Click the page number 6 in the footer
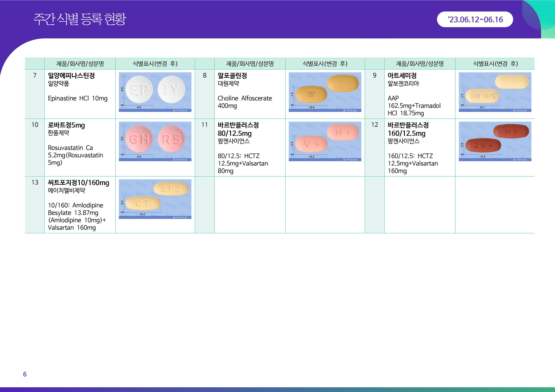The height and width of the screenshot is (392, 555). (25, 374)
